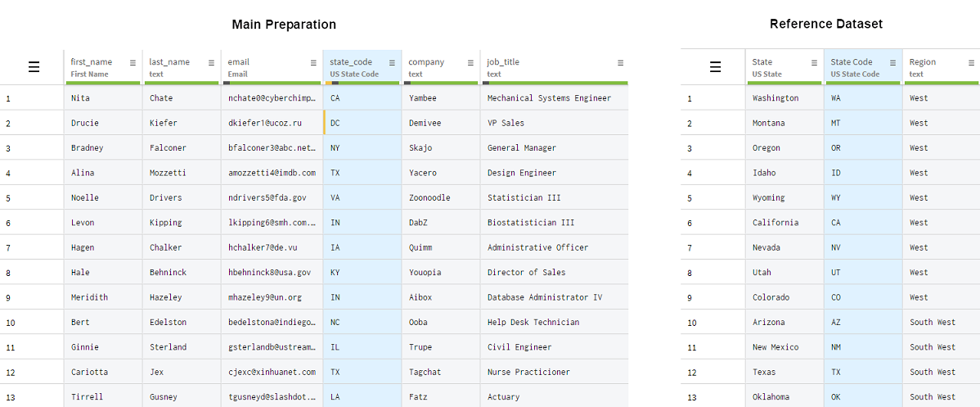Screen dimensions: 980x407
Task: Click the email quality bar under header
Action: (x=272, y=83)
